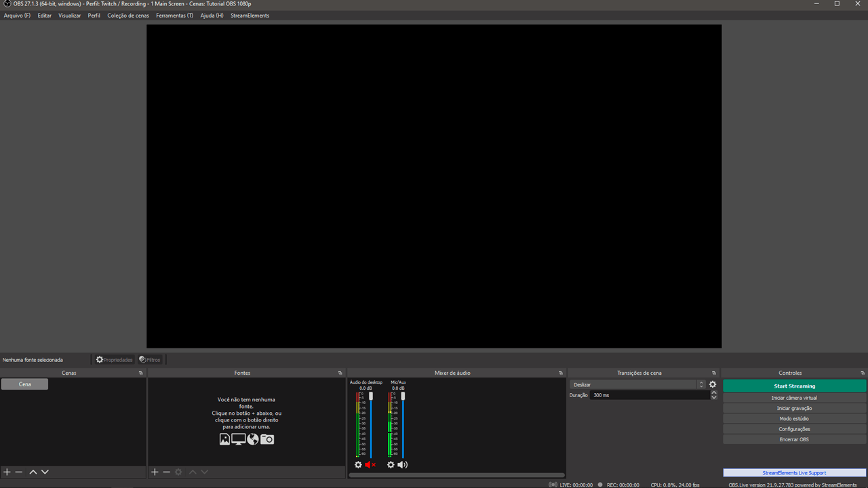Undock the Transições de cena panel
This screenshot has height=488, width=868.
click(714, 373)
